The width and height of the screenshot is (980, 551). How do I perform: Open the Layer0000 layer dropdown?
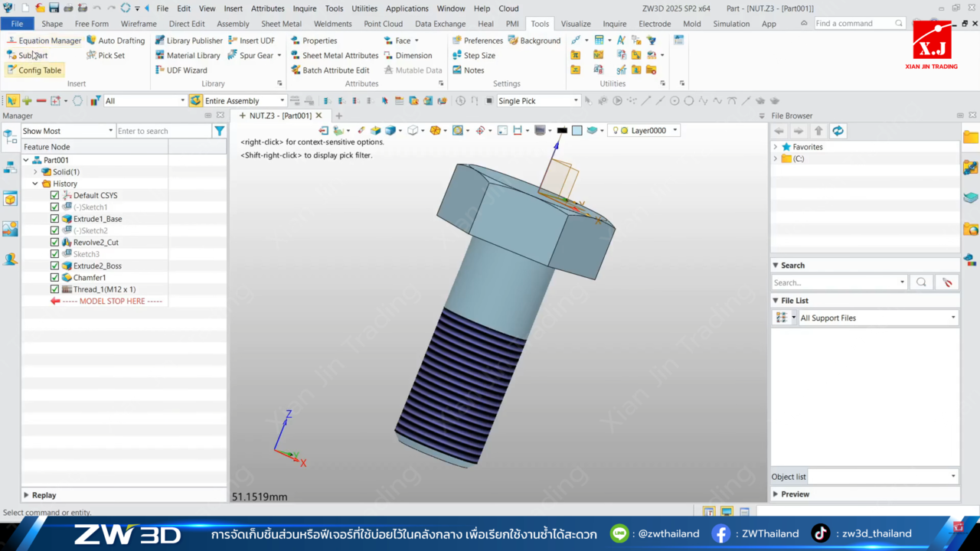click(675, 131)
